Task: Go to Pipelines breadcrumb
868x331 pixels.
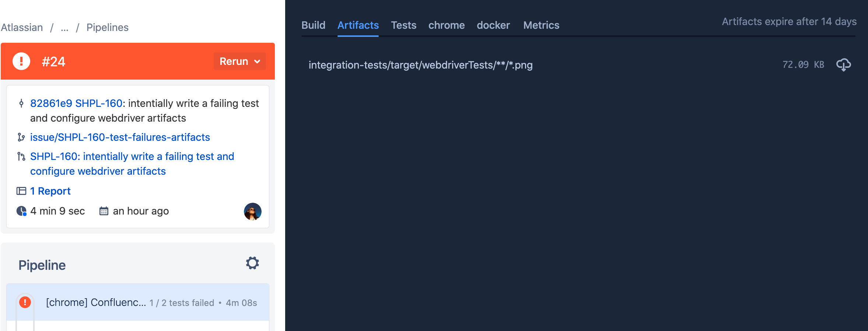Action: tap(108, 28)
